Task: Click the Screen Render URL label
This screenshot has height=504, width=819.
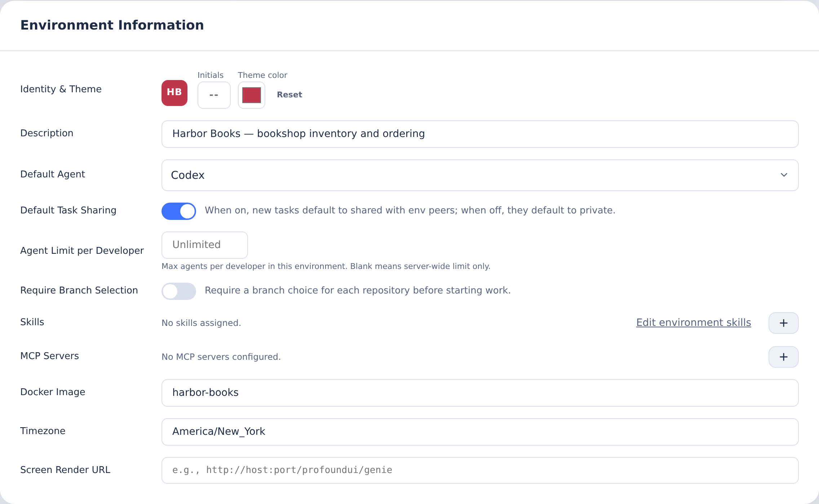Action: 65,470
